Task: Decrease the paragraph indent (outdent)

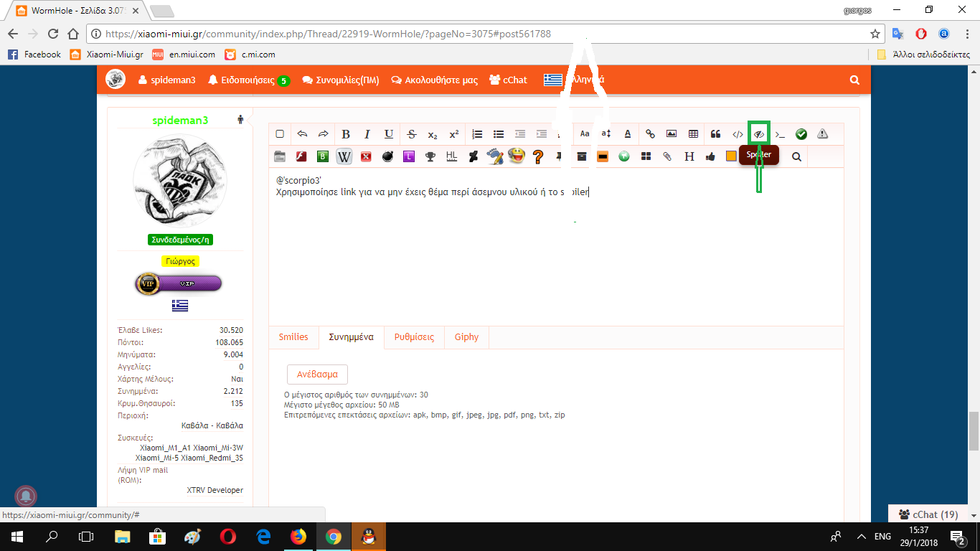Action: pyautogui.click(x=520, y=134)
